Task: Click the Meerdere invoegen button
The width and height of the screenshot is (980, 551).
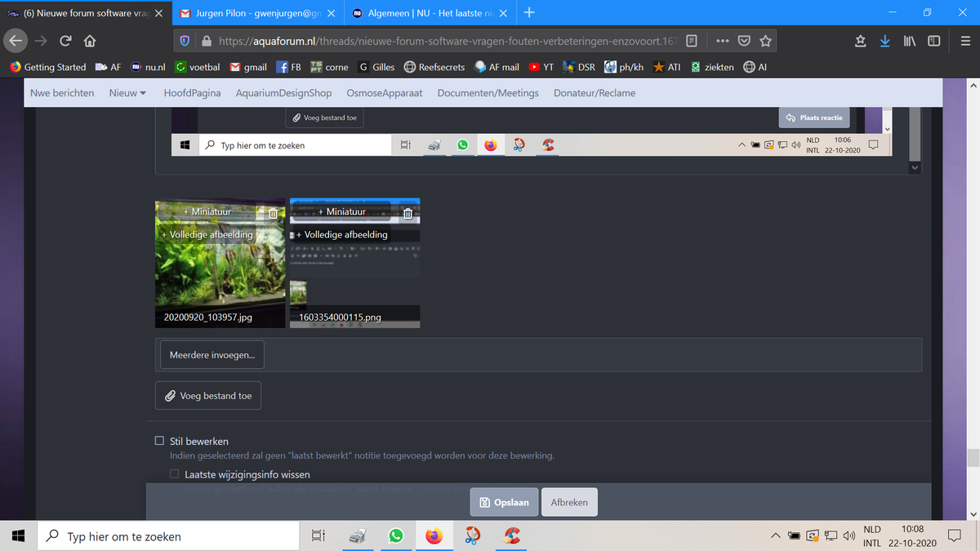Action: coord(212,355)
